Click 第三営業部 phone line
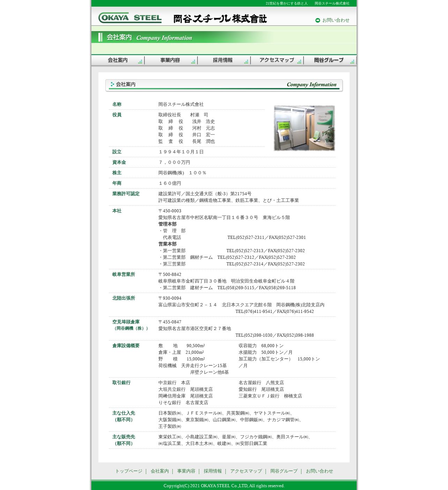Viewport: 448px width, 490px height. tap(232, 264)
